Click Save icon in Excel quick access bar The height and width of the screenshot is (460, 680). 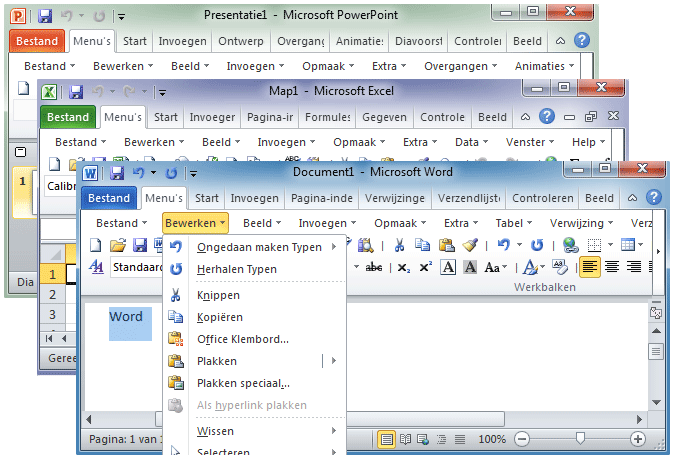pyautogui.click(x=76, y=92)
